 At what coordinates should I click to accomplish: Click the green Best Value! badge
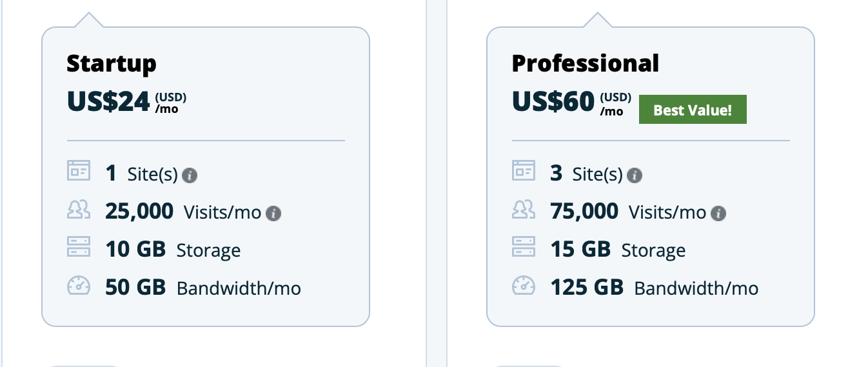tap(693, 110)
